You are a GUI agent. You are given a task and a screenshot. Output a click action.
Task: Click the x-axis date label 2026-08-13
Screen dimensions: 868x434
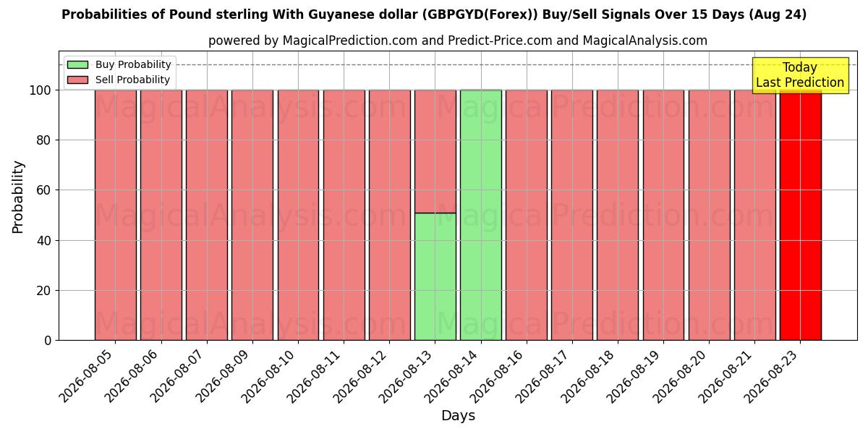[x=408, y=375]
